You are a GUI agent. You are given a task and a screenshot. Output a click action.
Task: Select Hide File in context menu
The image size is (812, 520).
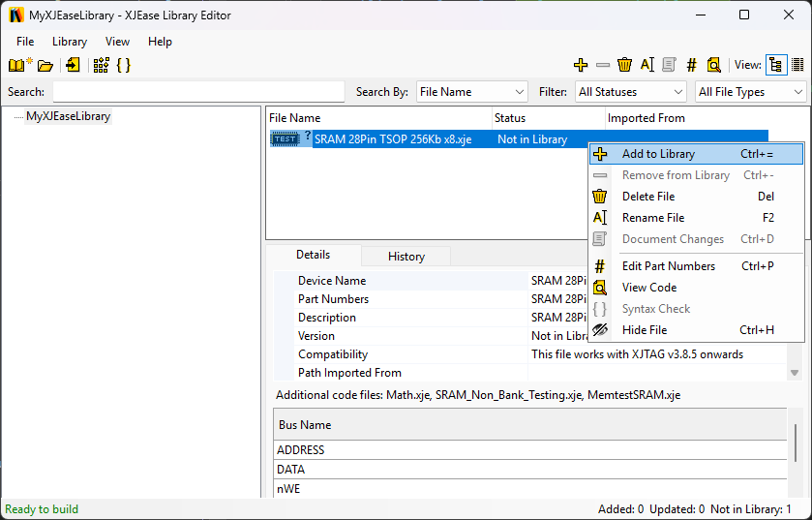coord(644,330)
